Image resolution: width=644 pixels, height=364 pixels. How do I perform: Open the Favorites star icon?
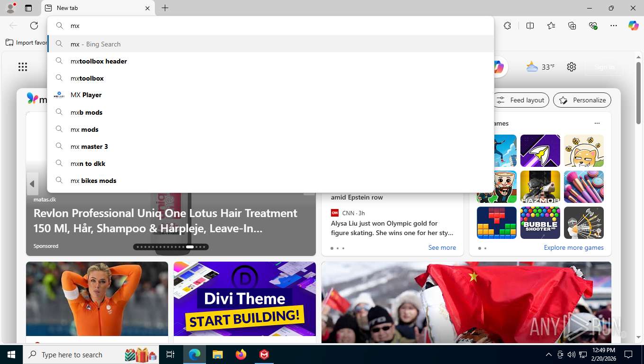551,26
